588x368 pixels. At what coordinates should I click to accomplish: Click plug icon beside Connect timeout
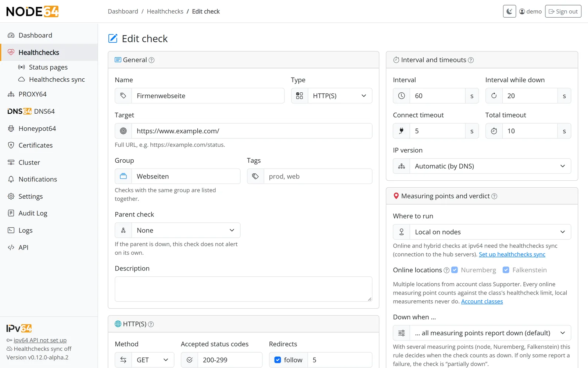[402, 131]
